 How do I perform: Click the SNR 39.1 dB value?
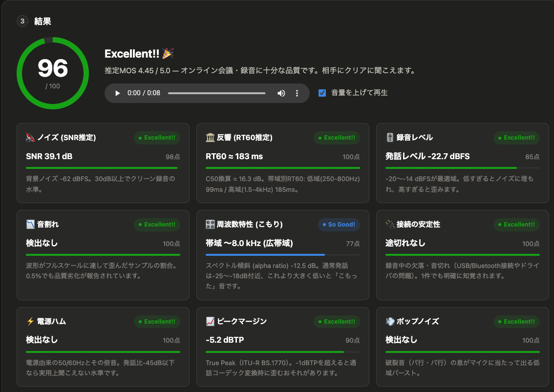coord(49,156)
